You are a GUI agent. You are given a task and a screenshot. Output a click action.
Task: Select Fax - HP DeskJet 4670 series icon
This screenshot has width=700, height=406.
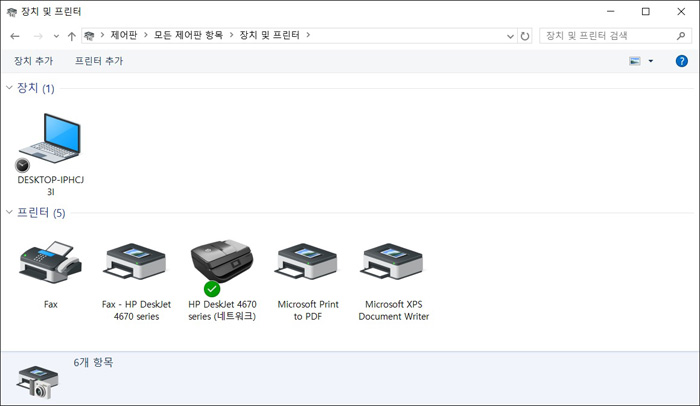[x=136, y=263]
